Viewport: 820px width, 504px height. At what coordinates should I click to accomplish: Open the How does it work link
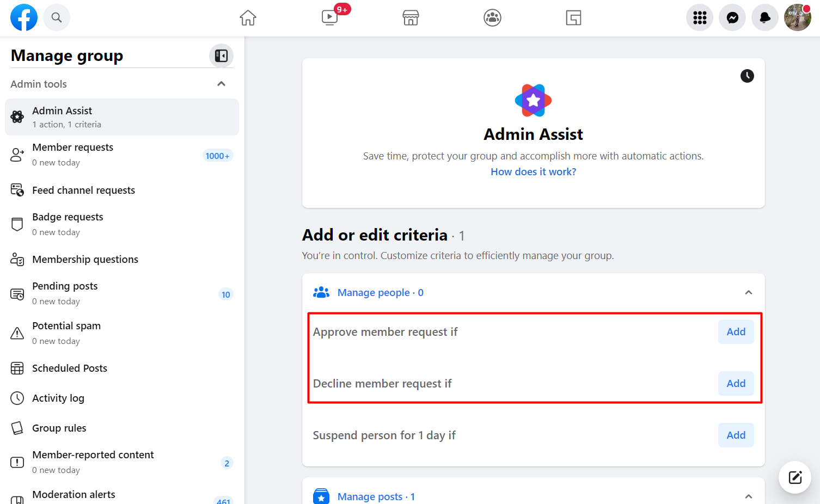pyautogui.click(x=533, y=171)
